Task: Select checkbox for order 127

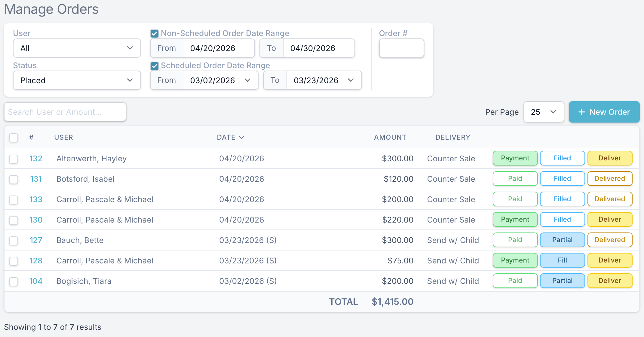Action: [x=14, y=241]
